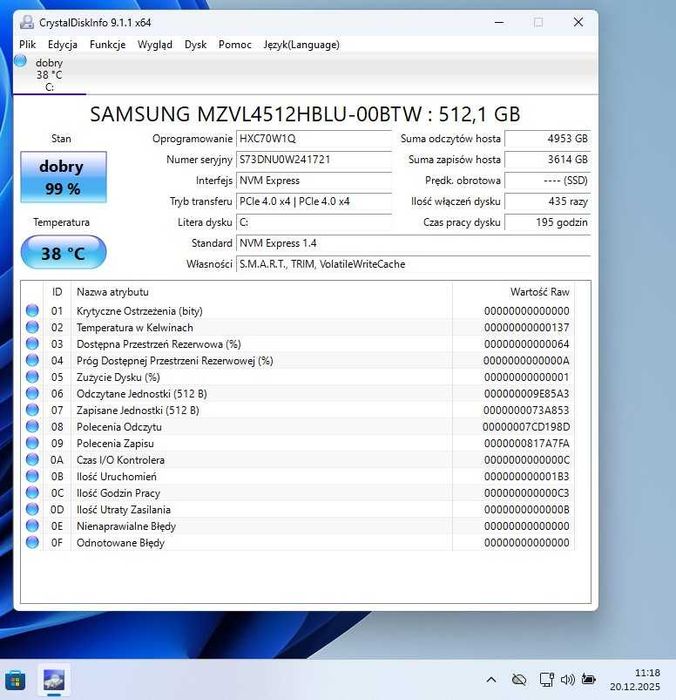Click status icon for Ilość Godzin Pracy
Screen dimensions: 676x700
[x=32, y=492]
